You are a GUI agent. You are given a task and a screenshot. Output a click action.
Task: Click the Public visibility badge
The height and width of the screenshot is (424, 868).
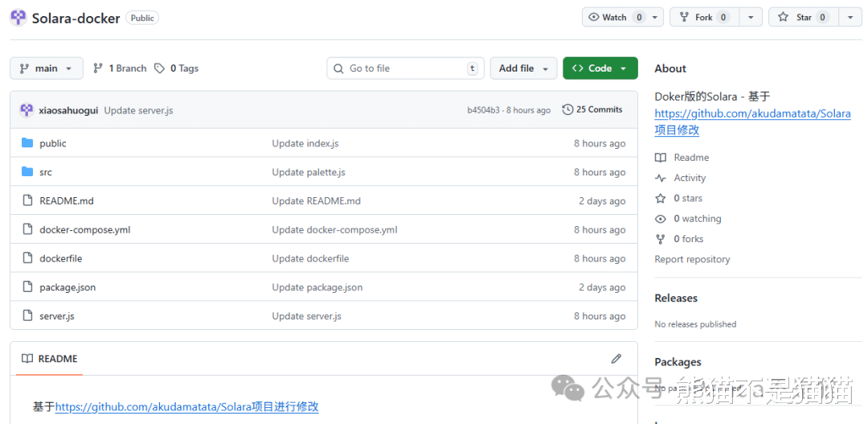(142, 18)
